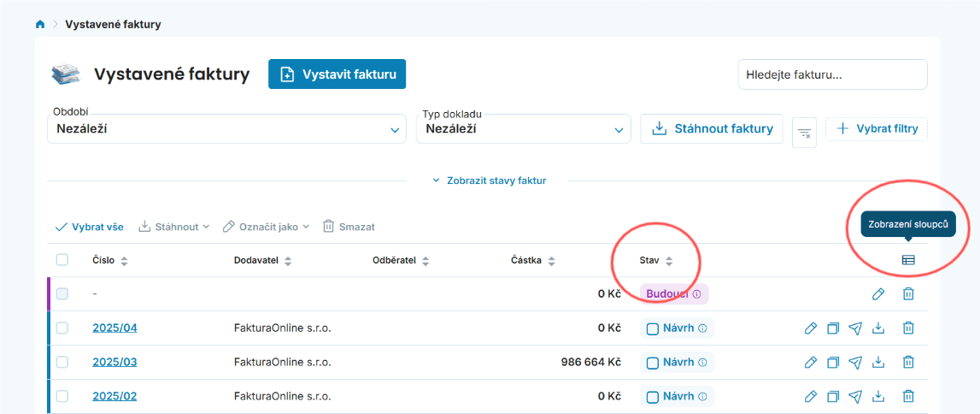This screenshot has height=414, width=980.
Task: Open the Typ dokladu dropdown
Action: pyautogui.click(x=523, y=129)
